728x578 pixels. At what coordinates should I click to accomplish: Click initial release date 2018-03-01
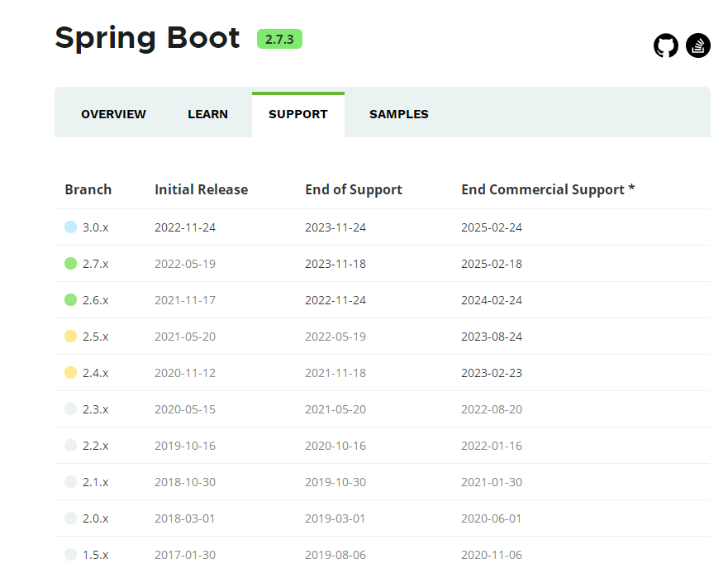185,518
